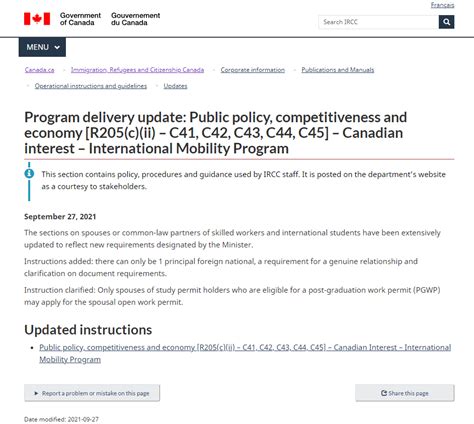The height and width of the screenshot is (424, 474).
Task: Click the blue information circle icon
Action: [29, 173]
